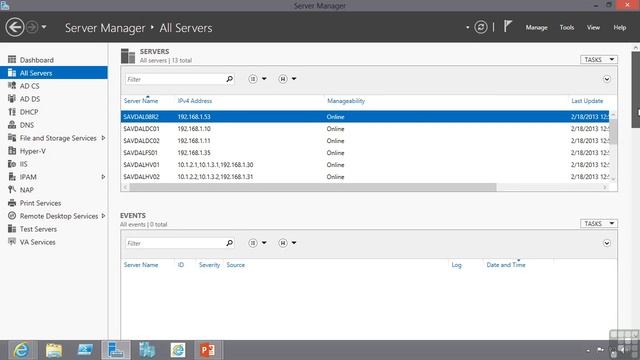Click the Dashboard icon
The width and height of the screenshot is (640, 360).
pyautogui.click(x=12, y=60)
